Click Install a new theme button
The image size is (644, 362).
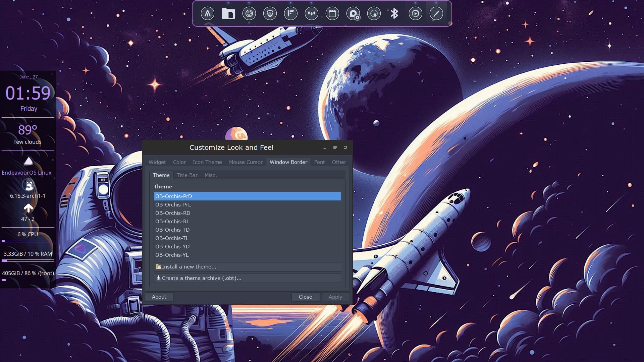point(247,267)
